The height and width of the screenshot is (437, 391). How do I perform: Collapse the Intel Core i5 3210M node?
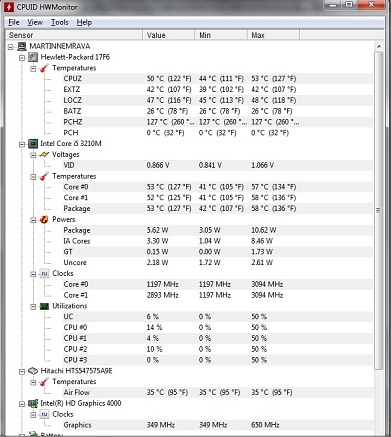(22, 144)
